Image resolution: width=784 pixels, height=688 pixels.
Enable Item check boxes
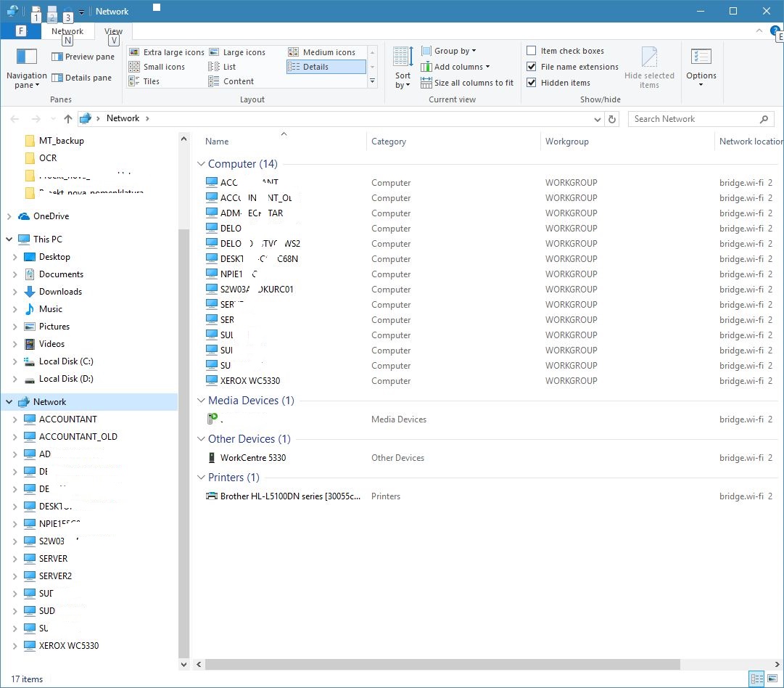point(532,51)
